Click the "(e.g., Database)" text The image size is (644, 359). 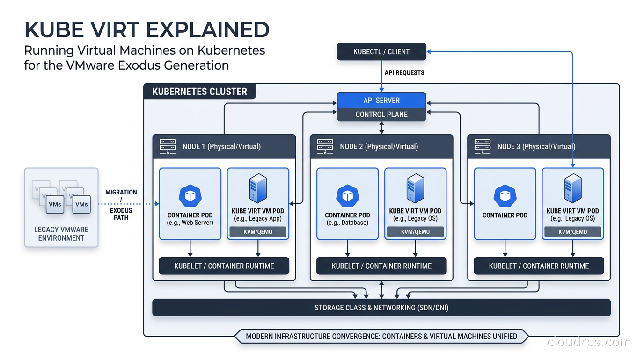click(347, 223)
